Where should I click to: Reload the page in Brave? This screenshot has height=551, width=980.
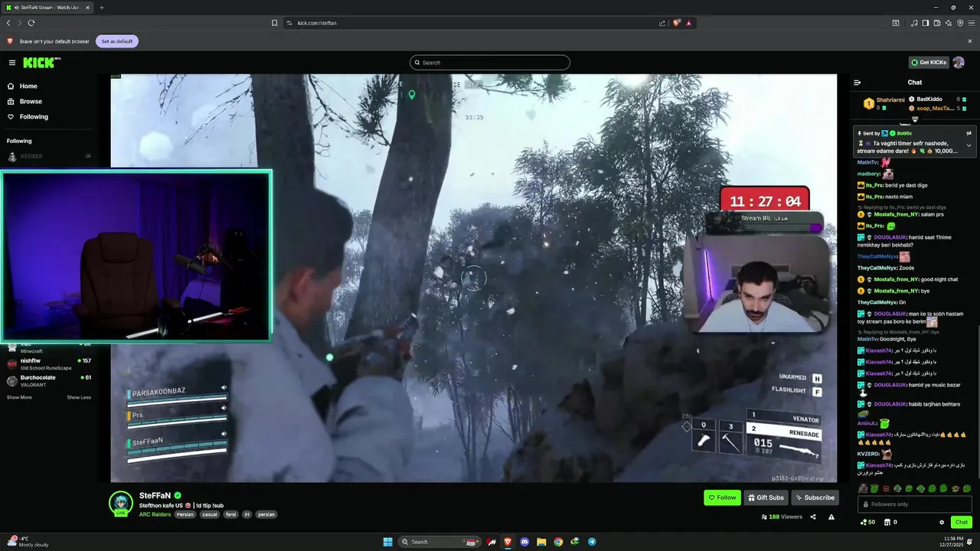31,23
